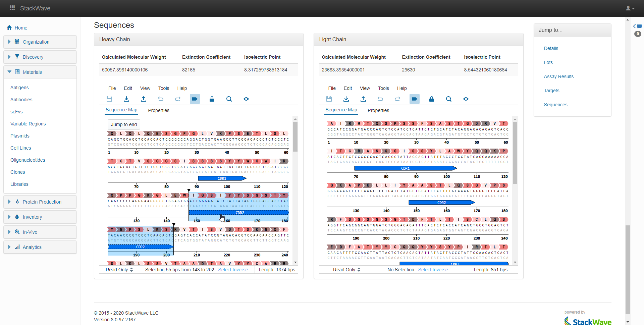This screenshot has height=325, width=644.
Task: Toggle the Heavy Chain lock icon
Action: [x=212, y=99]
